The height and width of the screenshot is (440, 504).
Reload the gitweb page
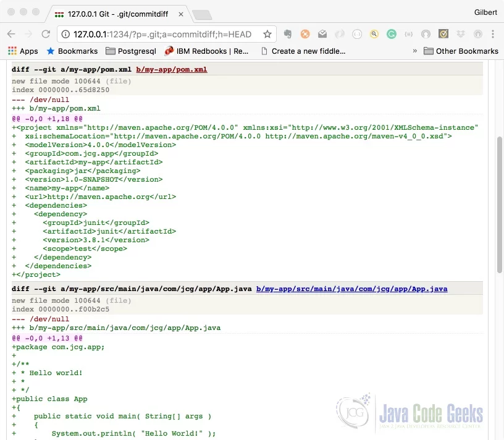[46, 34]
